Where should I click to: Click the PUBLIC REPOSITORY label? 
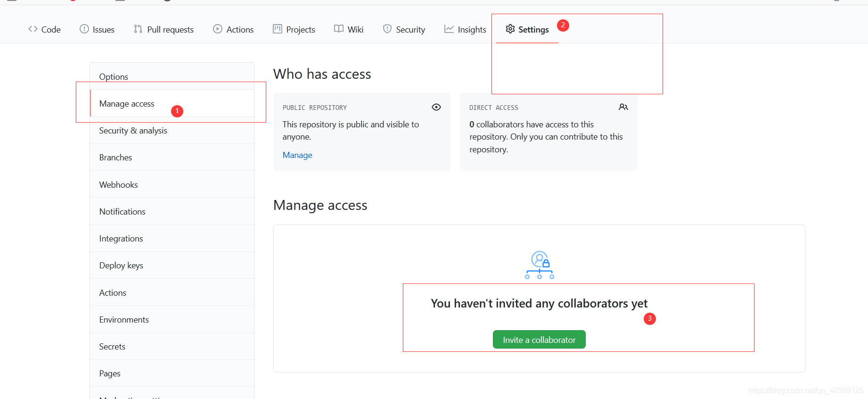315,108
